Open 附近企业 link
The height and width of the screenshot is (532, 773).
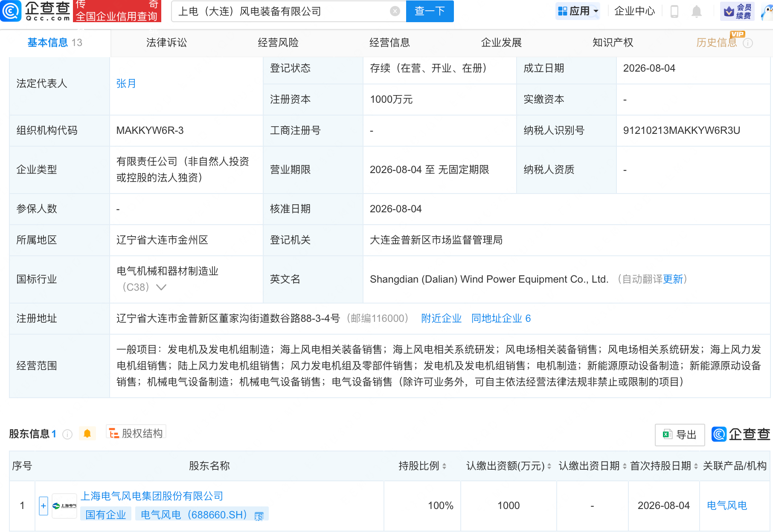point(442,318)
